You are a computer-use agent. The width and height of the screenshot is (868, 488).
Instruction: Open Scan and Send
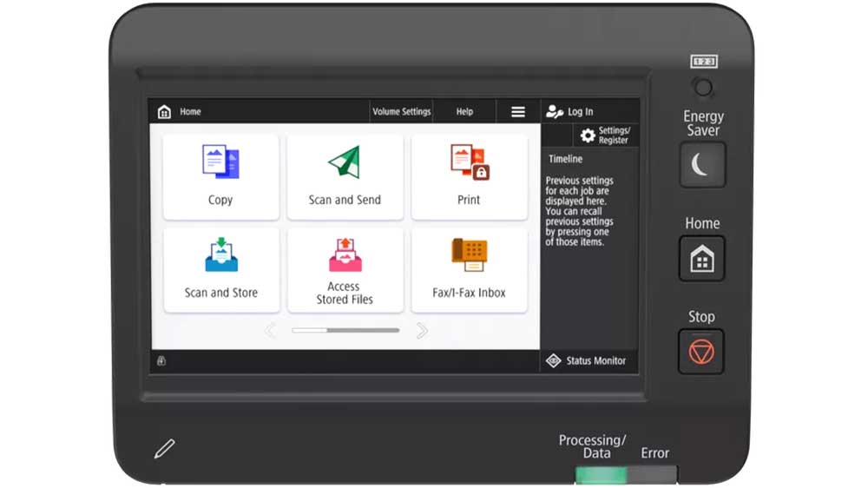click(x=345, y=176)
